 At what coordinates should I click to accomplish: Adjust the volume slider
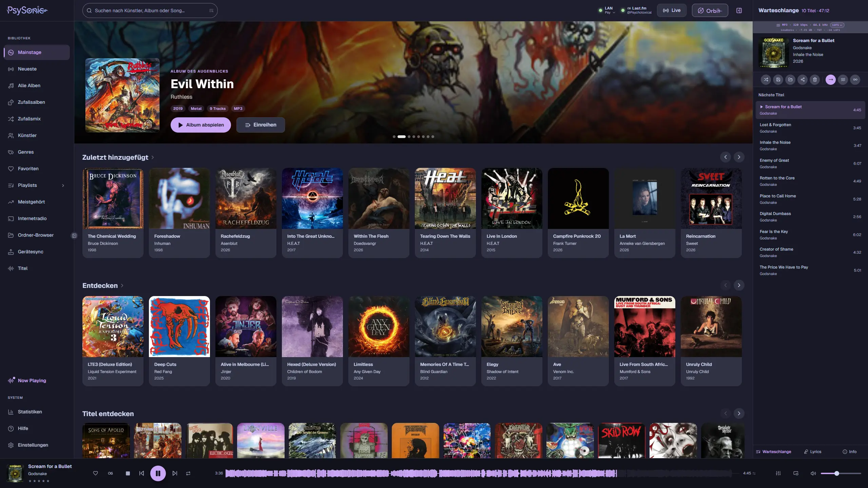click(x=841, y=473)
